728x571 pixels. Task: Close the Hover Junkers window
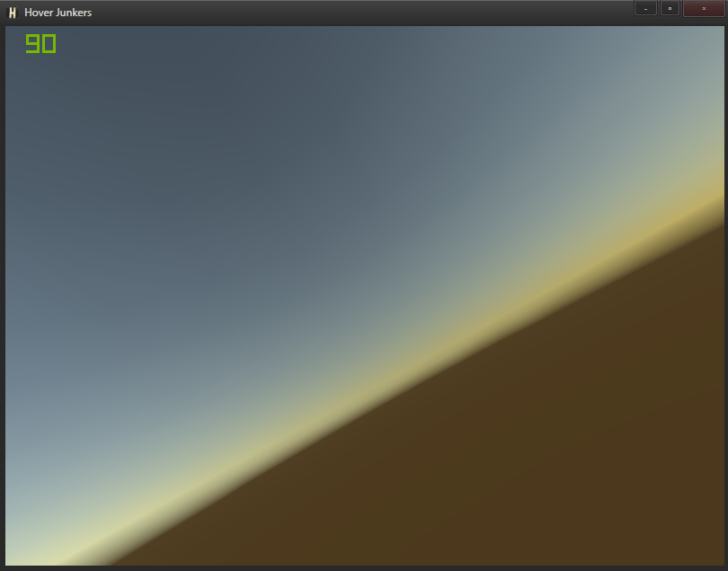pos(704,8)
